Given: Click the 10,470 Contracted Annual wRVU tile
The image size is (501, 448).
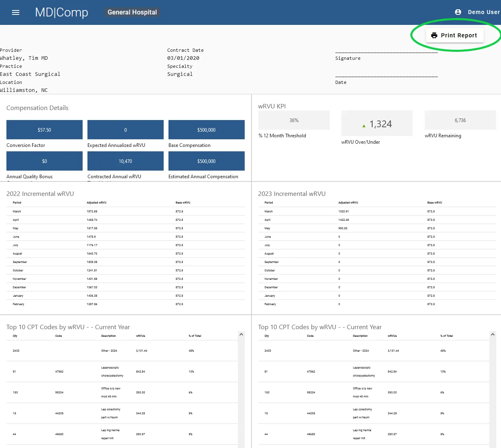Looking at the screenshot, I should point(125,161).
